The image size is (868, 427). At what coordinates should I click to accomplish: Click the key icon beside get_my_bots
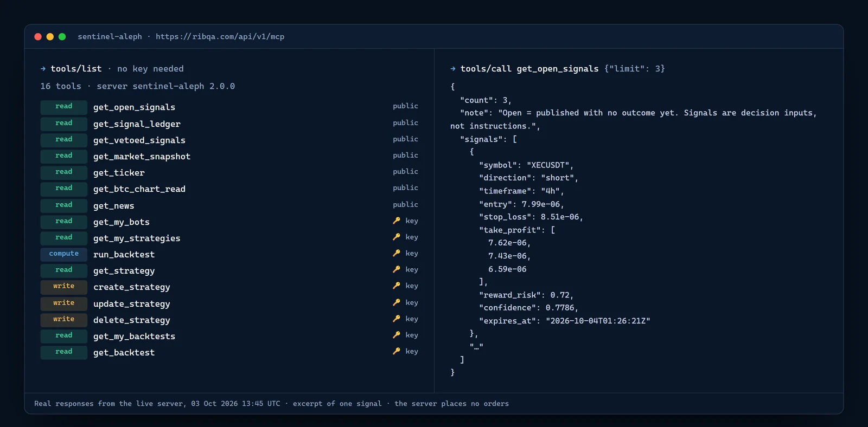click(397, 221)
